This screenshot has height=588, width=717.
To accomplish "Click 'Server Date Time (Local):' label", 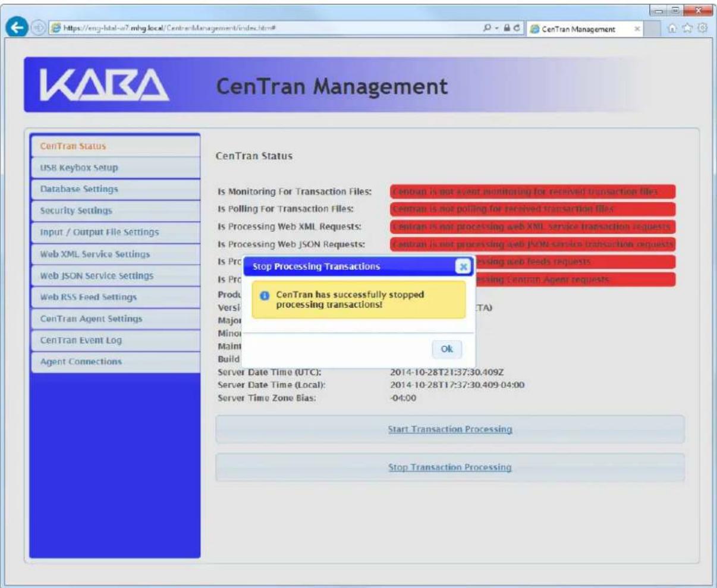I will click(x=272, y=385).
